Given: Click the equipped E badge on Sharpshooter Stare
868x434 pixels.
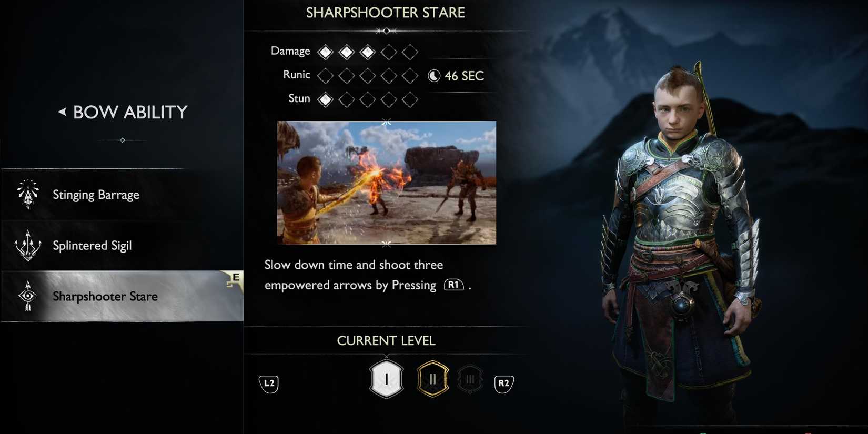Looking at the screenshot, I should (234, 279).
